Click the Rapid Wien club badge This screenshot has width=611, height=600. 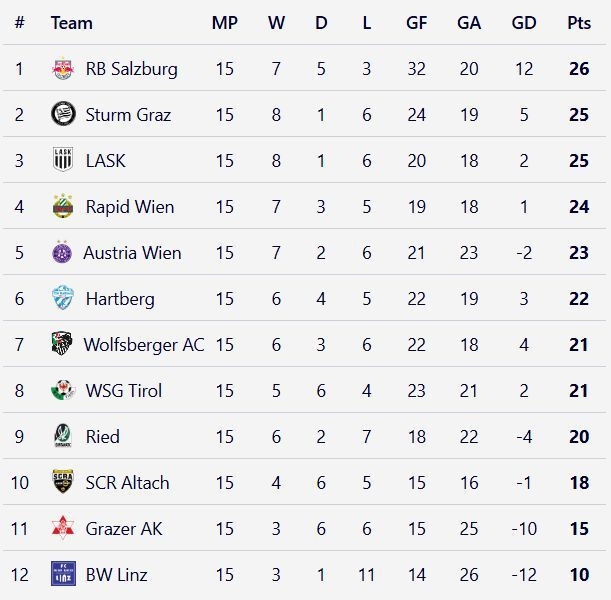tap(63, 207)
